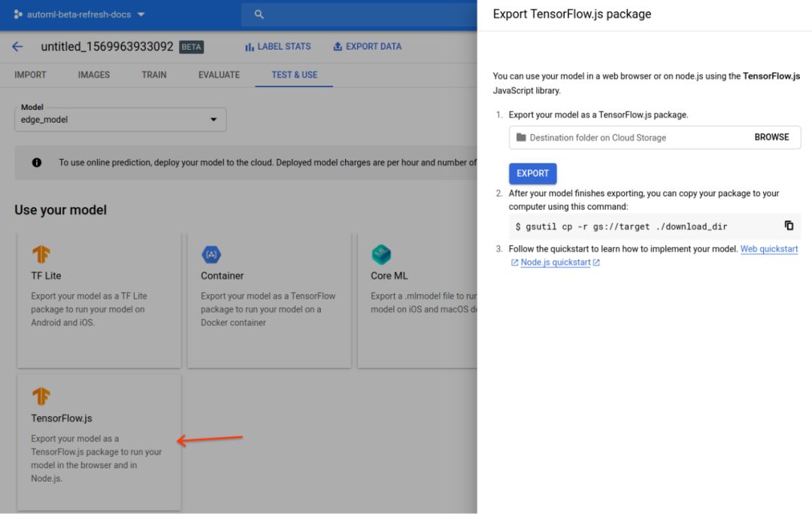Click the blue Container hexagon icon

pyautogui.click(x=211, y=254)
